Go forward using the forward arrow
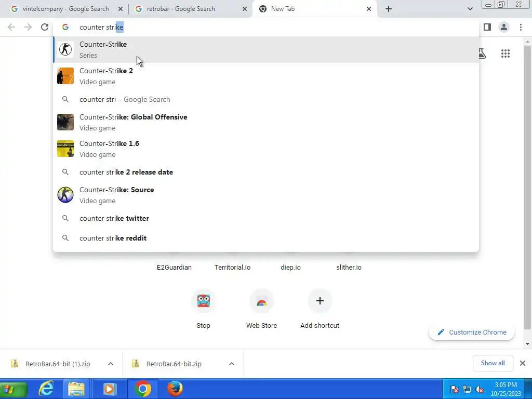 (28, 27)
